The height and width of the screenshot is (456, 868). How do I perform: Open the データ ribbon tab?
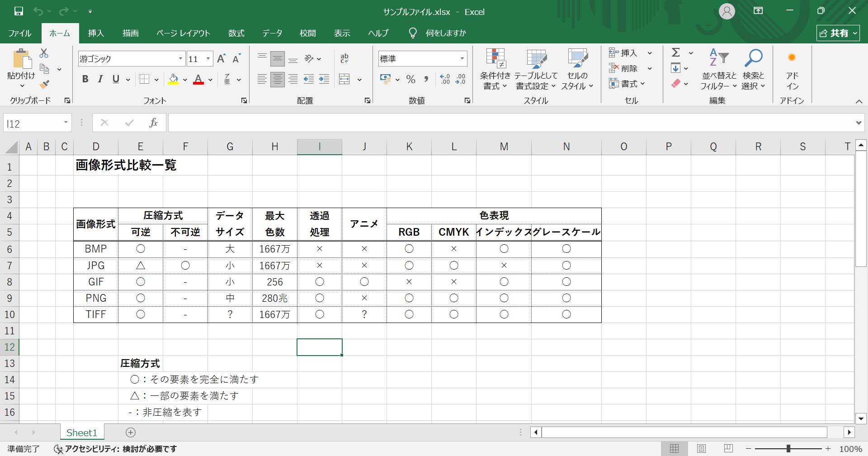click(272, 33)
